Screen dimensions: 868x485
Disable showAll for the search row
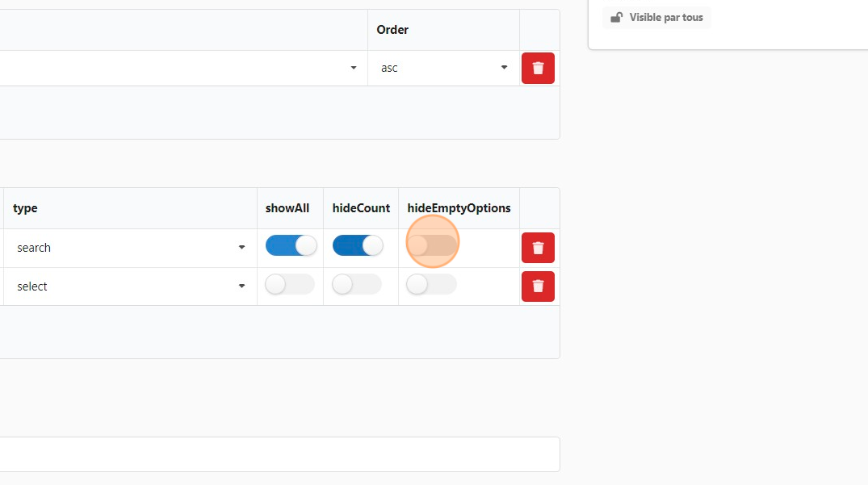291,246
